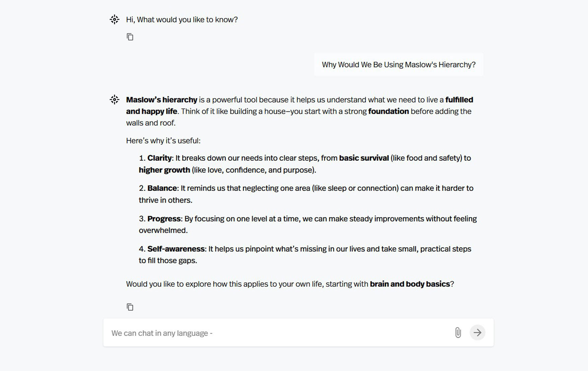Send the message with the arrow button
The height and width of the screenshot is (371, 588).
pos(477,333)
